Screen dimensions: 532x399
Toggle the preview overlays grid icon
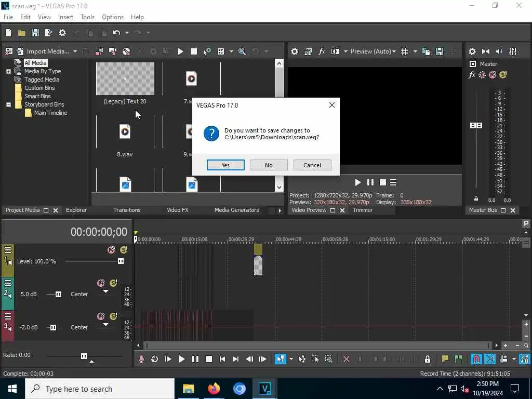(405, 51)
